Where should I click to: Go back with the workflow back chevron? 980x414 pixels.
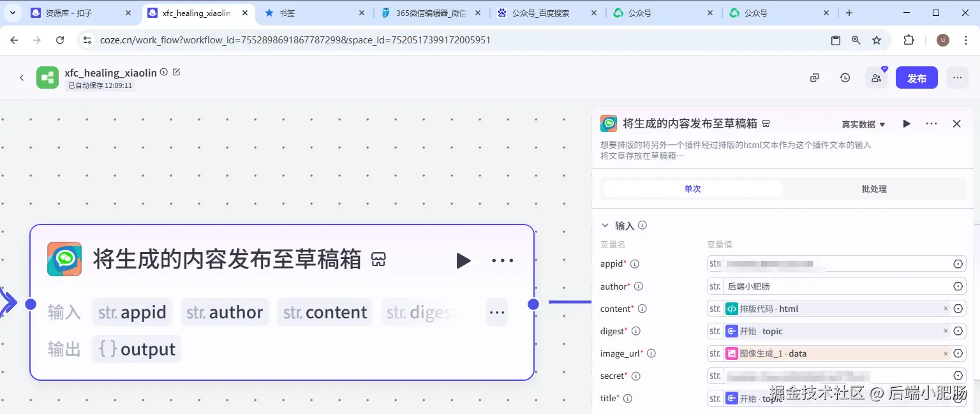[21, 78]
